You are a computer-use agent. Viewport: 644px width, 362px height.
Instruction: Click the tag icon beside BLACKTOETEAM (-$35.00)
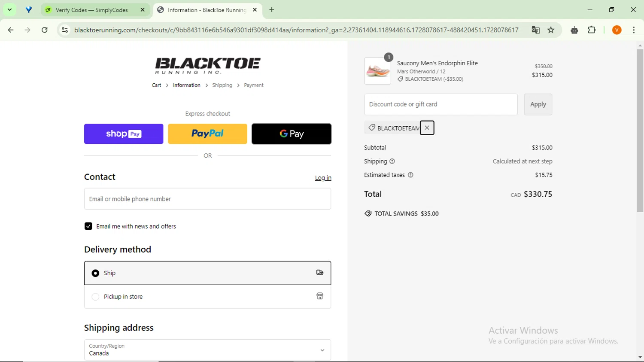(400, 79)
